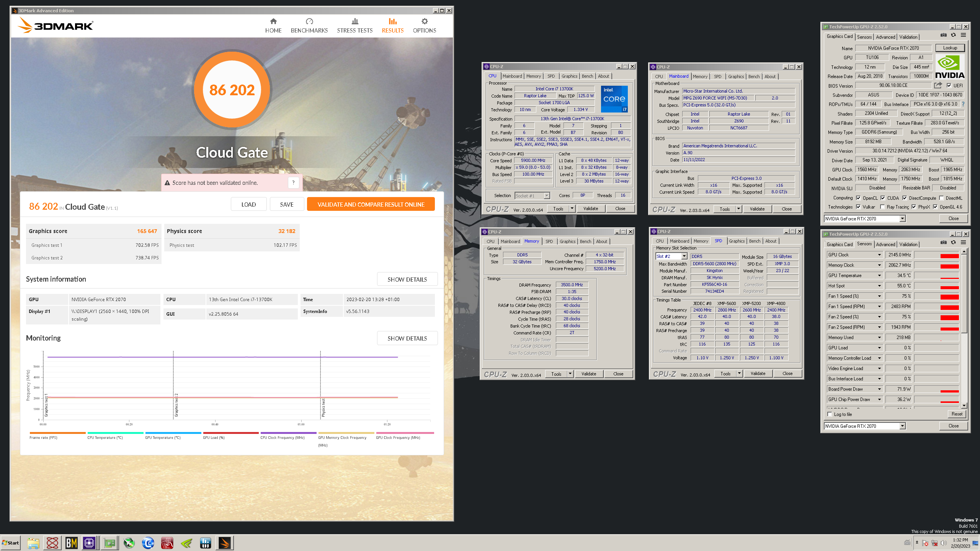
Task: Switch to 3DMark from the taskbar
Action: pos(225,543)
